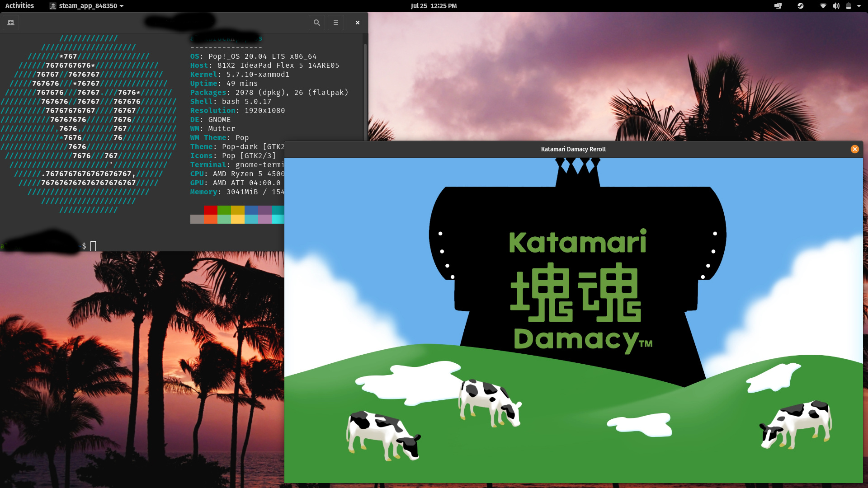Viewport: 868px width, 488px height.
Task: Click the steam_app_848350 app icon
Action: pos(53,6)
